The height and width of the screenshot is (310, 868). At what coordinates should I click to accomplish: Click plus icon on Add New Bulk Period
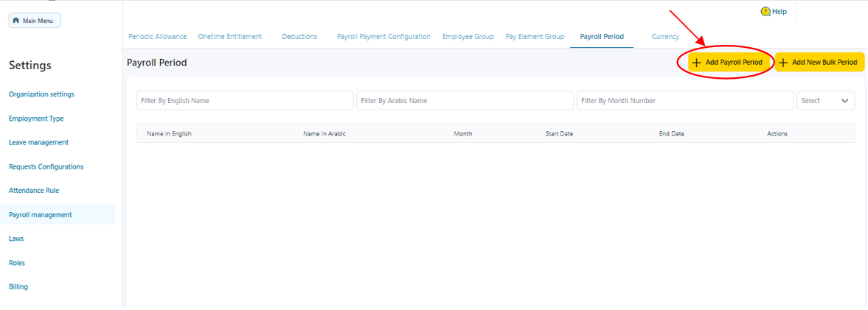tap(783, 63)
